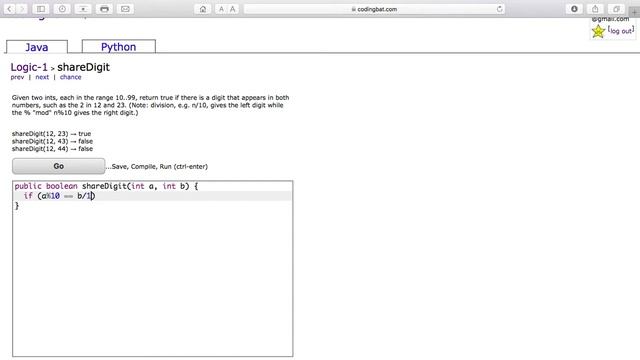This screenshot has width=640, height=360.
Task: Reload the page with the refresh icon
Action: [x=500, y=9]
